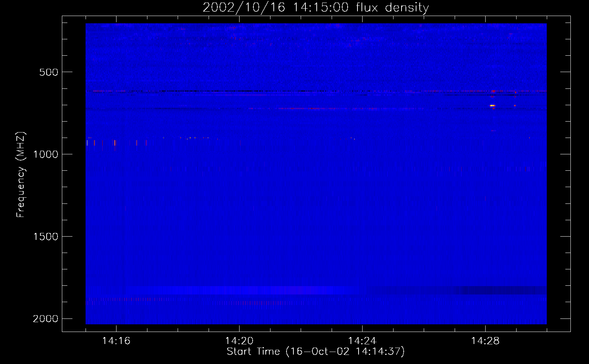Image resolution: width=589 pixels, height=364 pixels.
Task: Click the dark band near 1800 MHz after 14:27
Action: (501, 290)
